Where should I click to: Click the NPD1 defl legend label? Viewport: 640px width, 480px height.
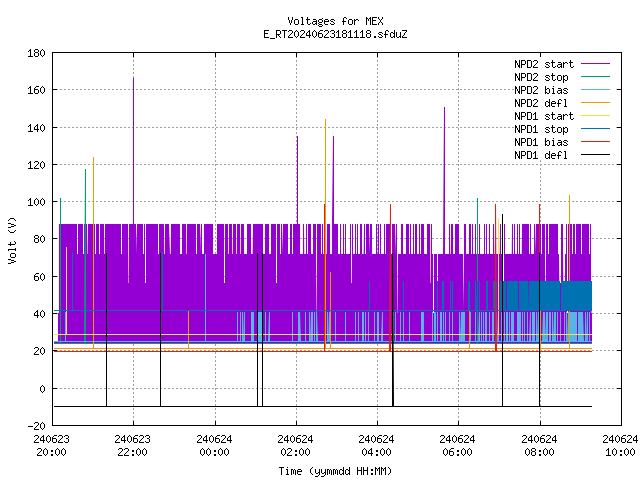pos(541,155)
